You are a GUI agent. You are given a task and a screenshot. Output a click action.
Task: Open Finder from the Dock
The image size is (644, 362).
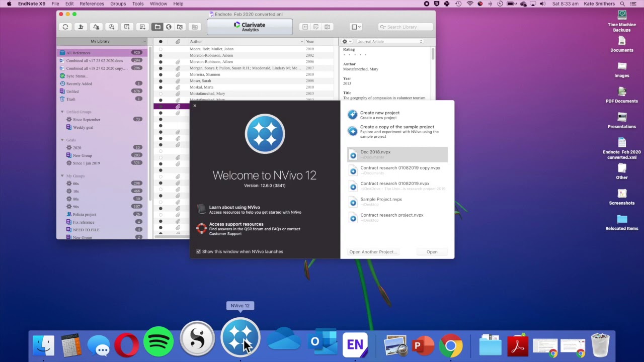coord(44,345)
